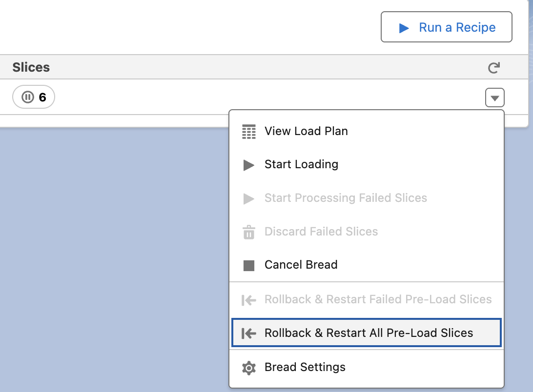Viewport: 533px width, 392px height.
Task: Open Bread Settings via the gear icon
Action: click(249, 367)
